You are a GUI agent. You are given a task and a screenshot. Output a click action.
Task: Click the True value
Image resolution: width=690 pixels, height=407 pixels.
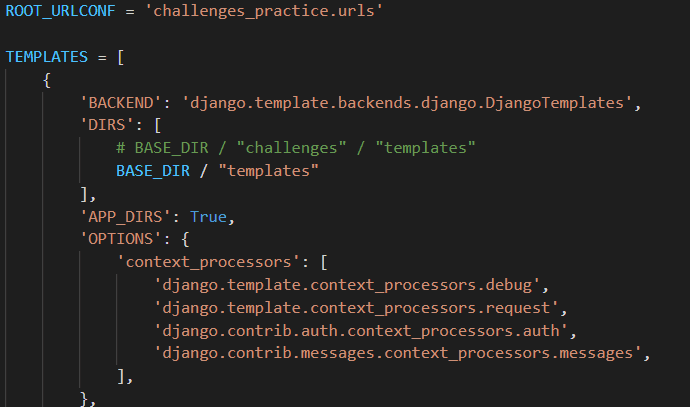point(209,217)
